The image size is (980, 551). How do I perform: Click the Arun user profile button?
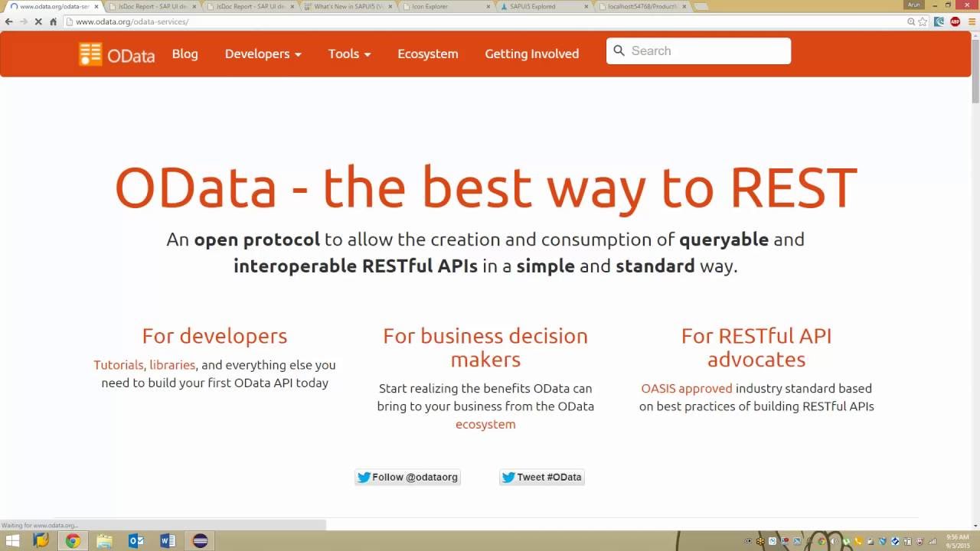click(x=913, y=5)
